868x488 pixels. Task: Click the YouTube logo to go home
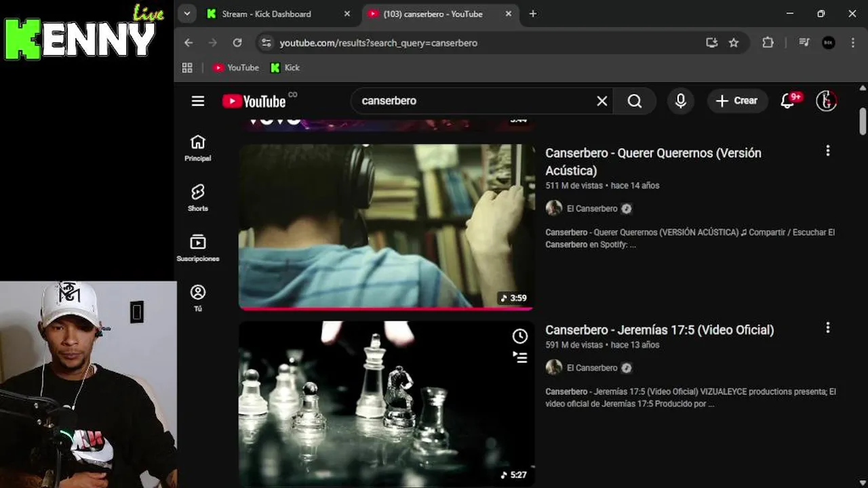pos(254,101)
